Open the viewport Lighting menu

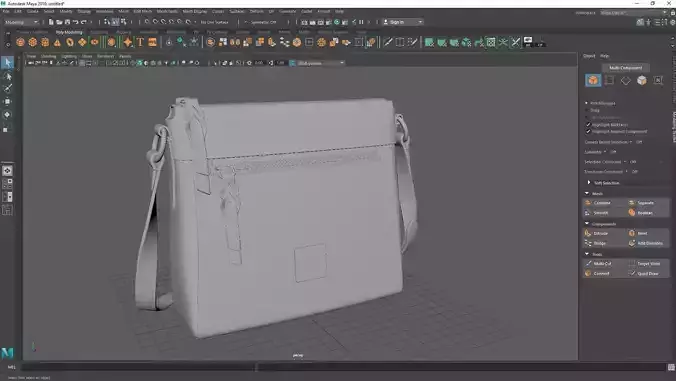click(69, 56)
